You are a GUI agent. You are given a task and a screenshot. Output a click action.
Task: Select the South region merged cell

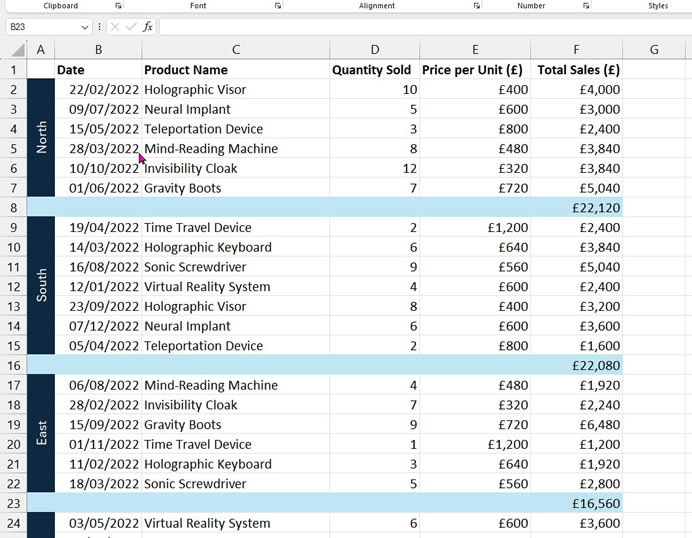click(x=41, y=286)
